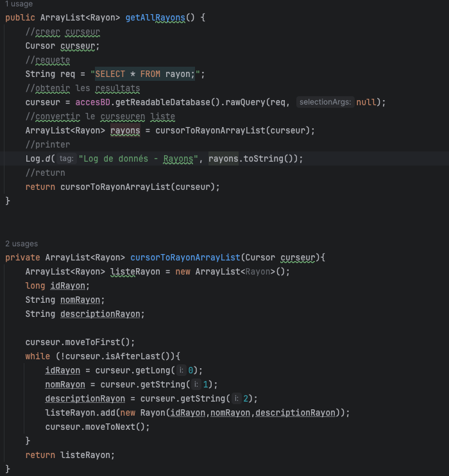Click the listeRayon variable declaration
Image resolution: width=449 pixels, height=476 pixels.
coord(135,272)
